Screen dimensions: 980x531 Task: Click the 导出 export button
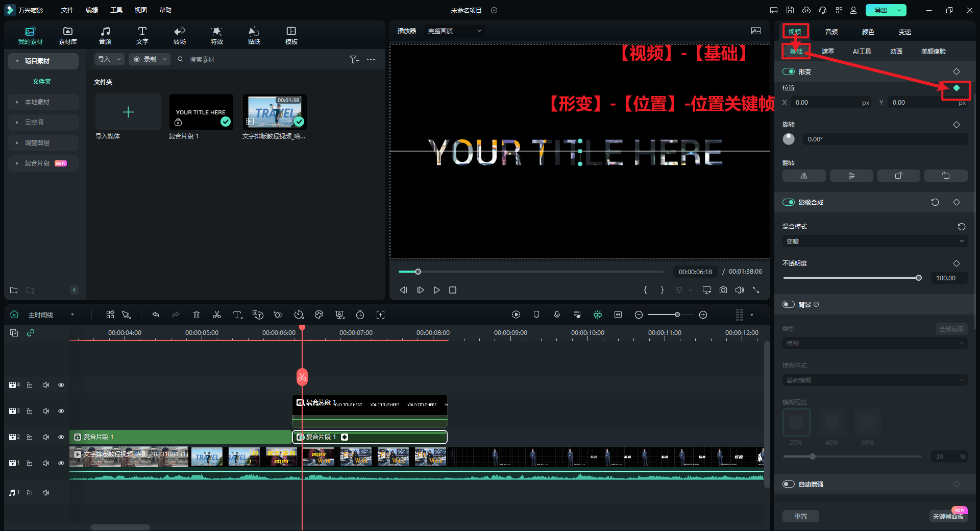(881, 10)
